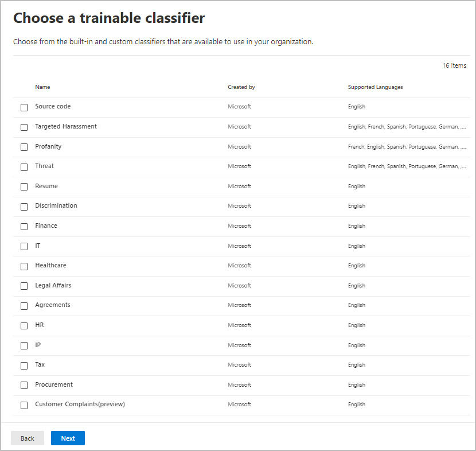Click the Created by column header
The image size is (476, 451).
(x=241, y=87)
